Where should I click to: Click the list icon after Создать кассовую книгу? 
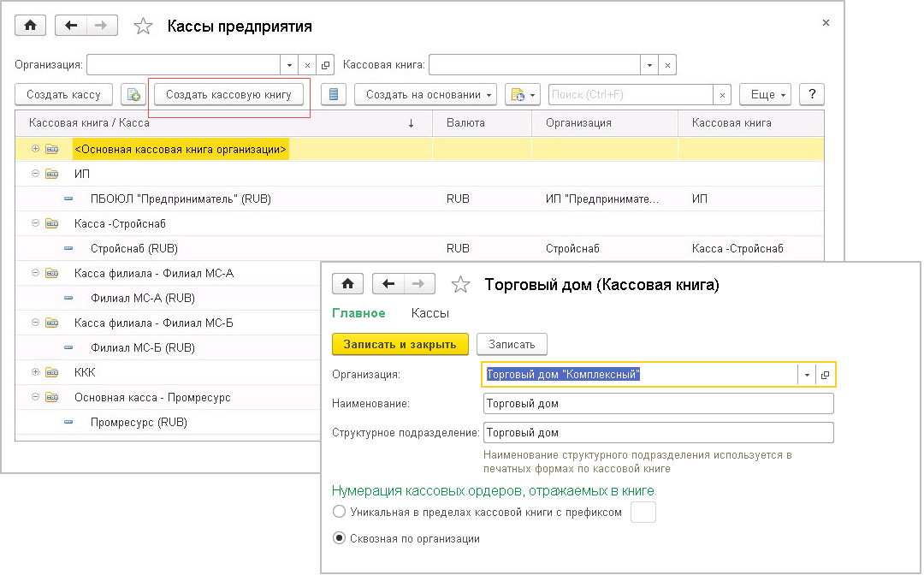point(333,95)
